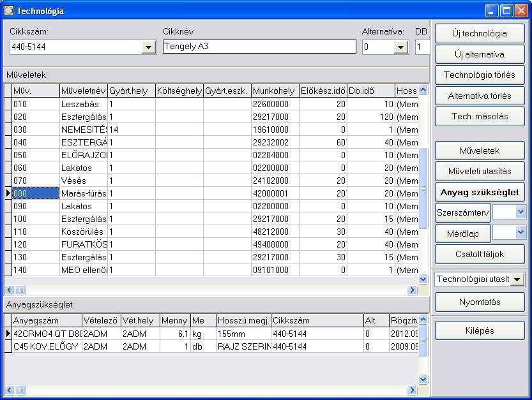Click the RAJZ SZERIN note cell
The height and width of the screenshot is (400, 532).
[243, 347]
